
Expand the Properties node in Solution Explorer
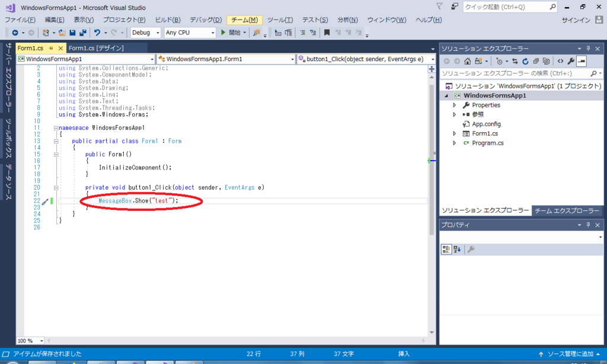455,106
